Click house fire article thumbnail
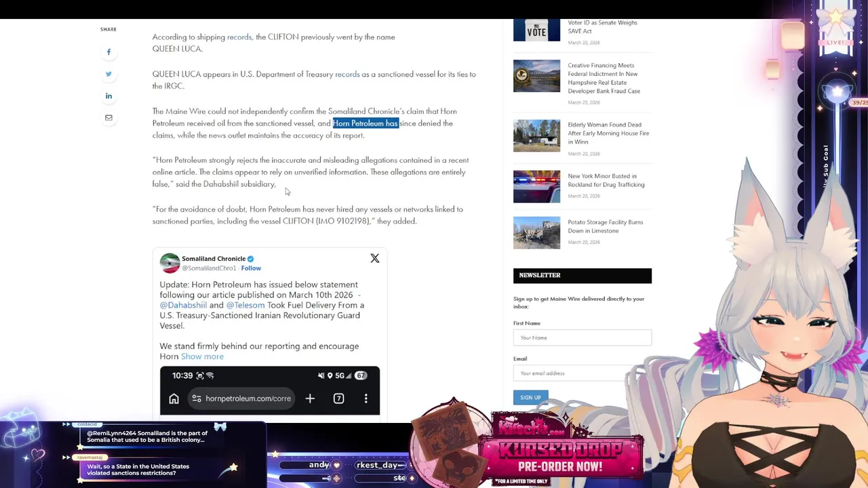The height and width of the screenshot is (488, 868). pyautogui.click(x=536, y=136)
